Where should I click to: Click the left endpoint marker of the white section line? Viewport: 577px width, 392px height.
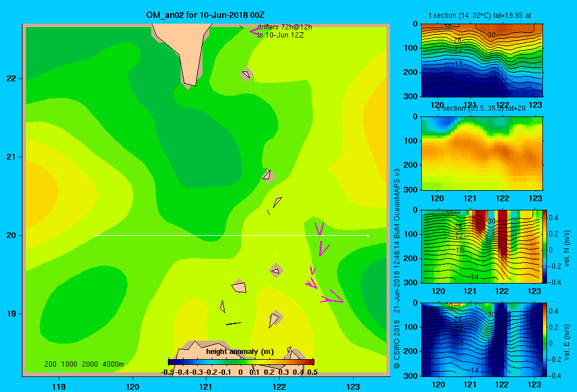pyautogui.click(x=96, y=235)
